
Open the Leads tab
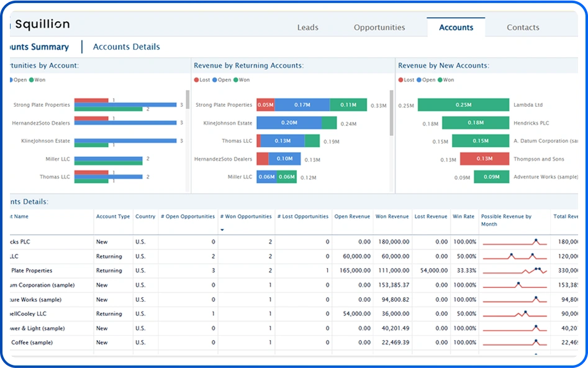[x=307, y=27]
